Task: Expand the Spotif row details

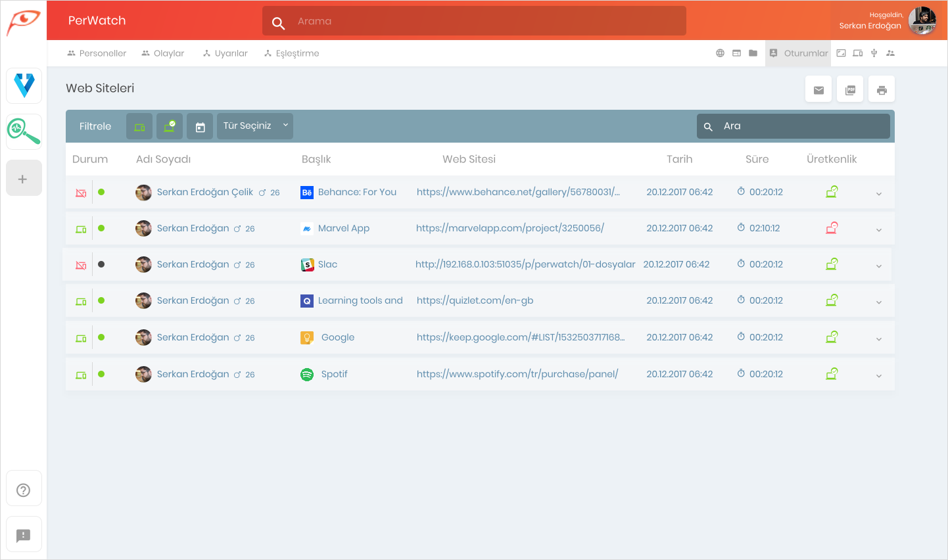Action: click(879, 376)
